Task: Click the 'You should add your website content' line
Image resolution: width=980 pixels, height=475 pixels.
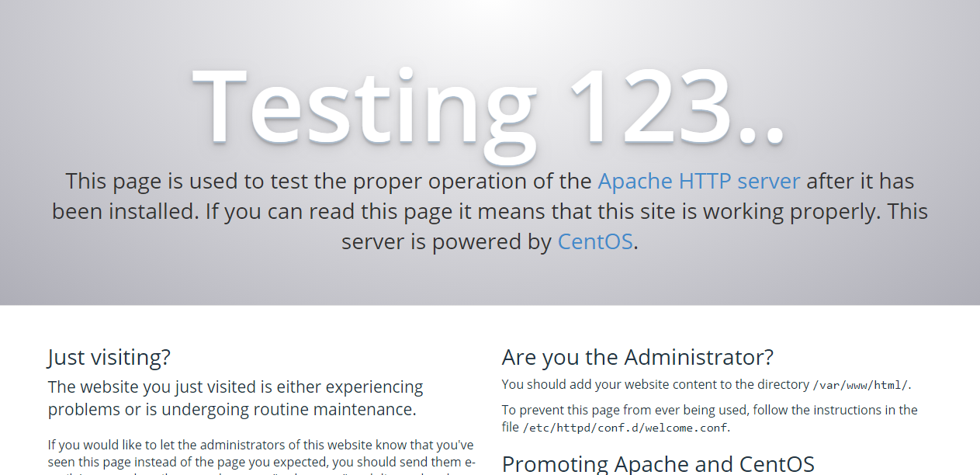Action: 708,384
